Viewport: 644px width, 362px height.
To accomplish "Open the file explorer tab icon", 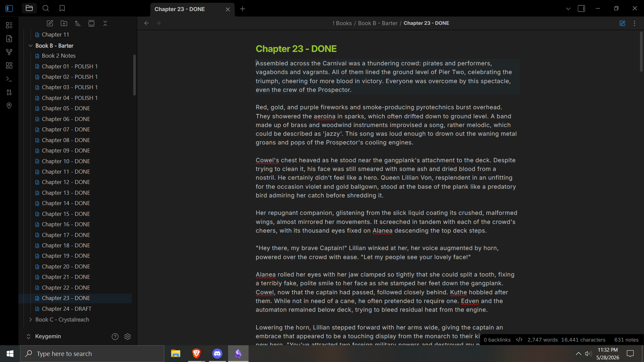I will pyautogui.click(x=29, y=8).
